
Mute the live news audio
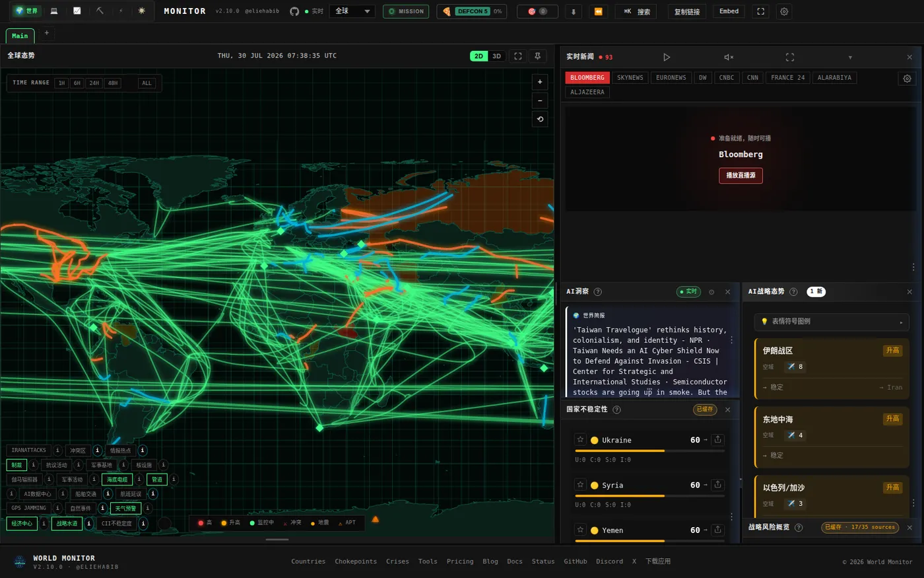(729, 57)
